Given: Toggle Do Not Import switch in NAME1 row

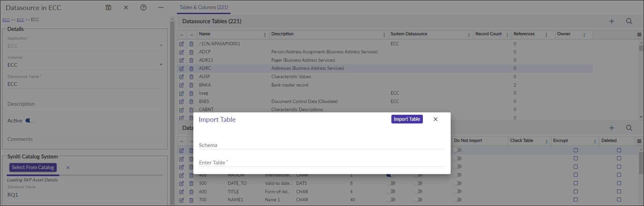Looking at the screenshot, I should pos(457,200).
